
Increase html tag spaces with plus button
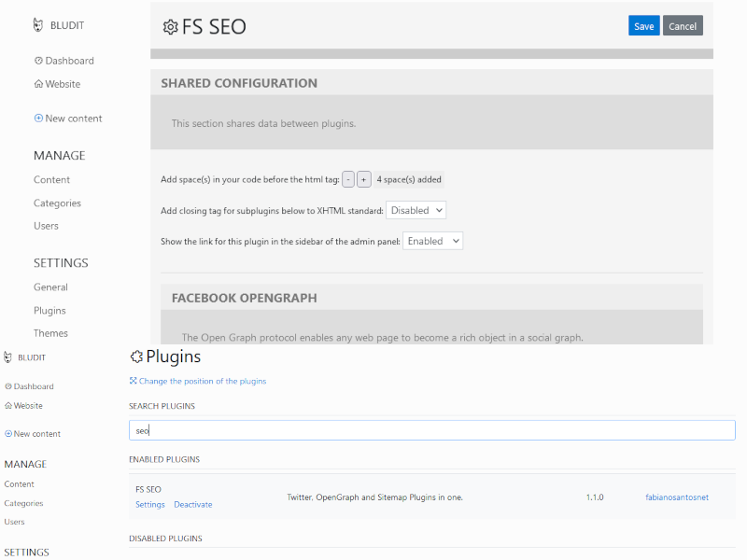[364, 179]
